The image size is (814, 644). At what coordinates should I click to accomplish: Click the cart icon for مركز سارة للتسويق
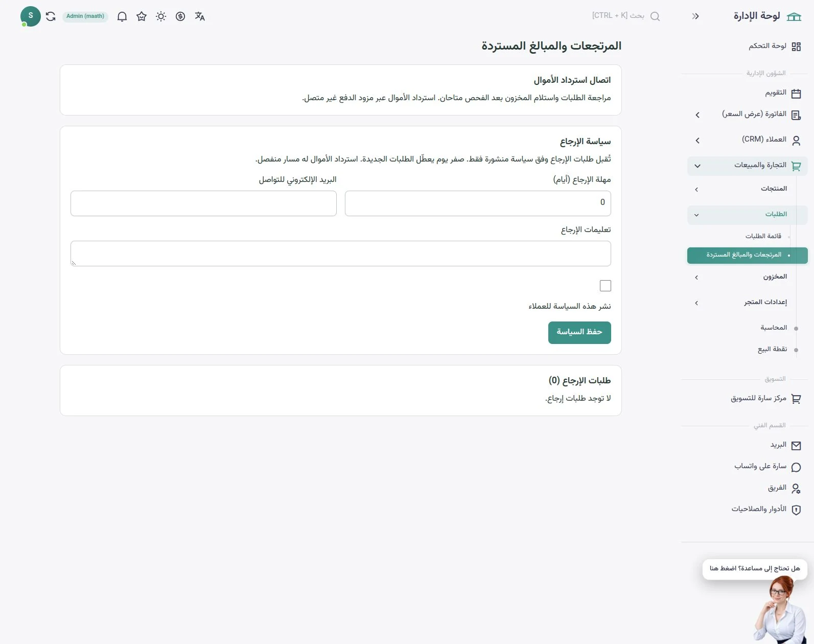coord(796,399)
